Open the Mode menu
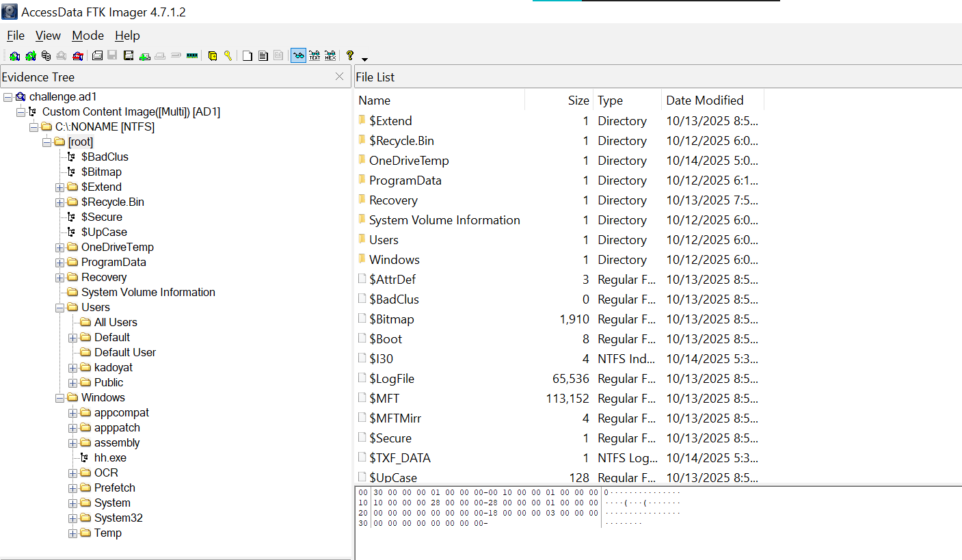 [x=88, y=36]
